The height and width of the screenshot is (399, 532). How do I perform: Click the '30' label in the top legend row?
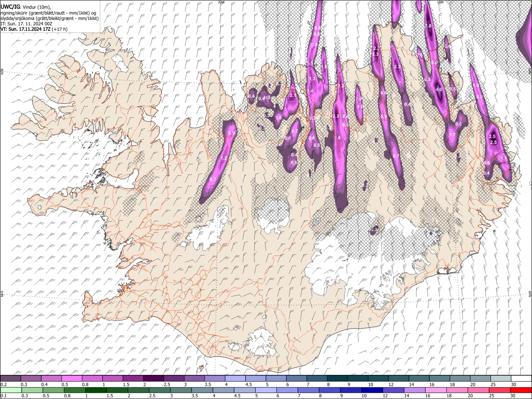[x=514, y=384]
